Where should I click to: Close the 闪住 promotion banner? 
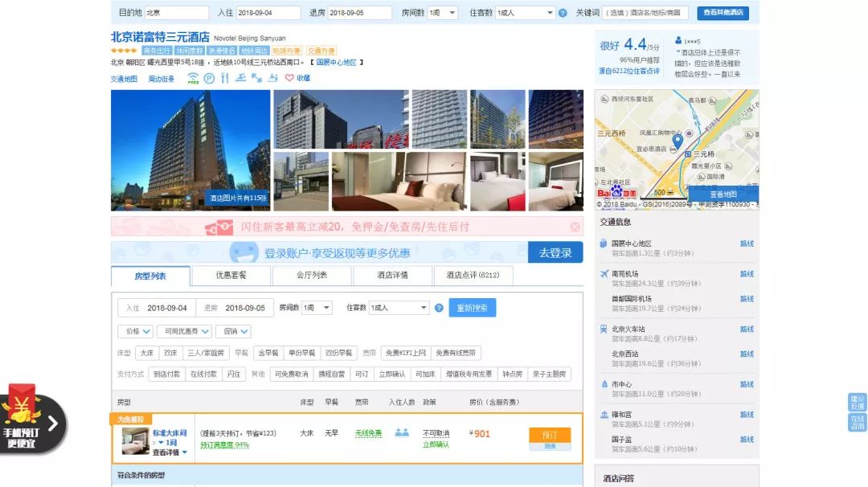click(x=575, y=227)
